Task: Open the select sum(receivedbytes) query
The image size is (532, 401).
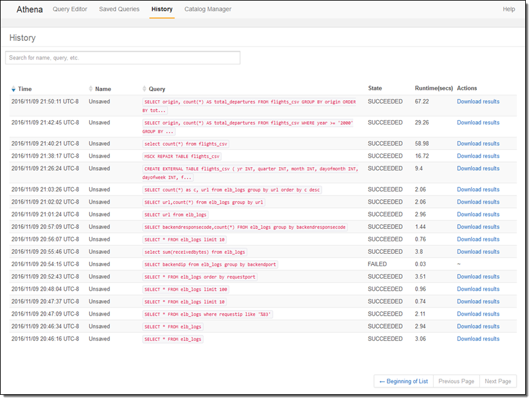Action: (x=195, y=252)
